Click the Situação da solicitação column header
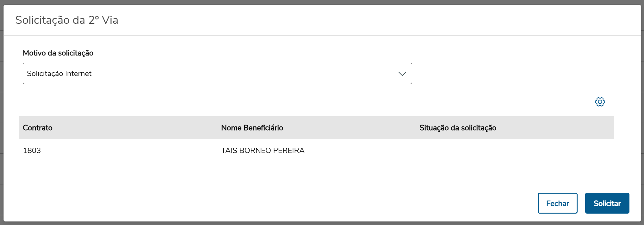The image size is (644, 225). [458, 128]
